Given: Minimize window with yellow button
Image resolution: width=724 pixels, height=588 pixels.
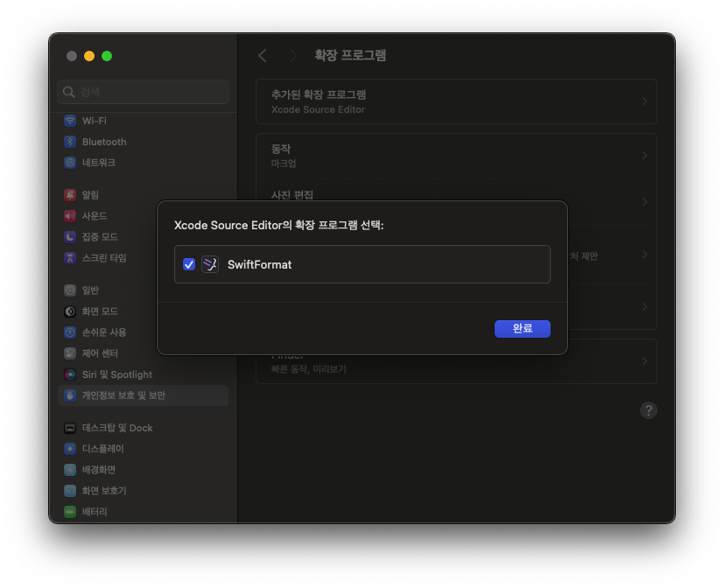Looking at the screenshot, I should pos(89,56).
